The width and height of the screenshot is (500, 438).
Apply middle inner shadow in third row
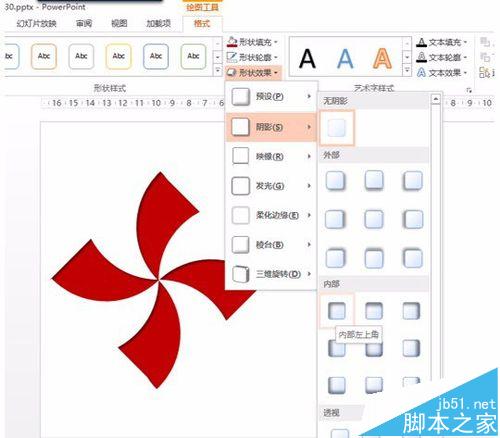[x=374, y=385]
